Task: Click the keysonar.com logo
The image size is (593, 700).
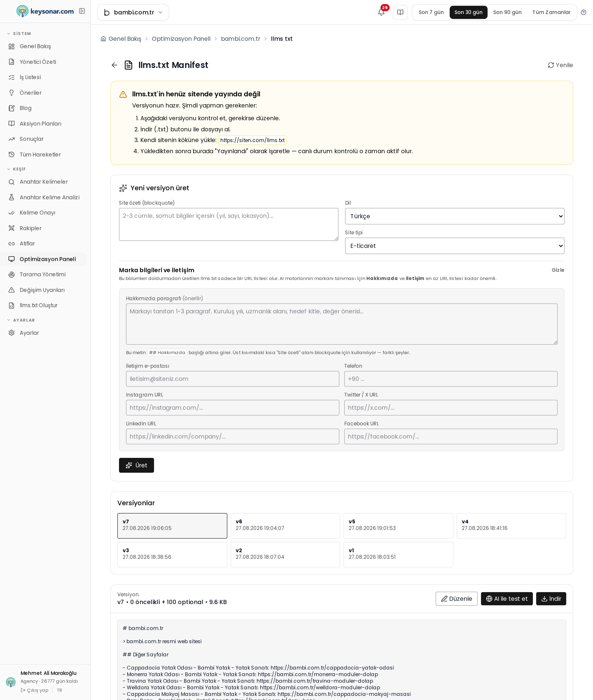Action: pyautogui.click(x=45, y=11)
